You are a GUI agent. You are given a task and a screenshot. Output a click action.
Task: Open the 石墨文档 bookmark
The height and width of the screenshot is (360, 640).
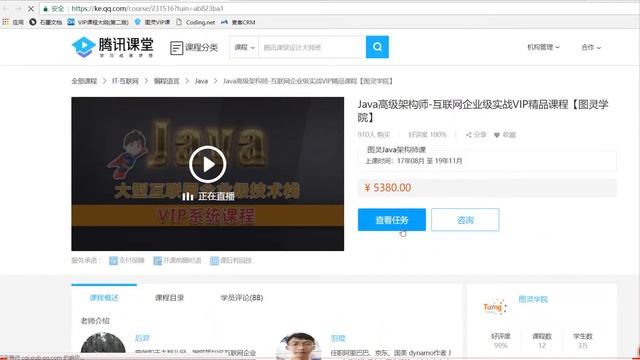46,22
